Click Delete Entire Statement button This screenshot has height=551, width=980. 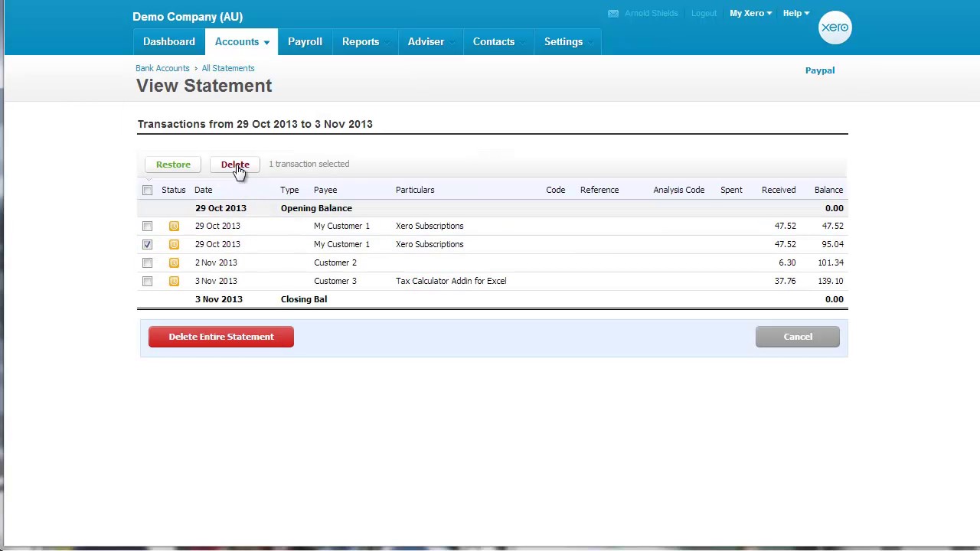221,337
